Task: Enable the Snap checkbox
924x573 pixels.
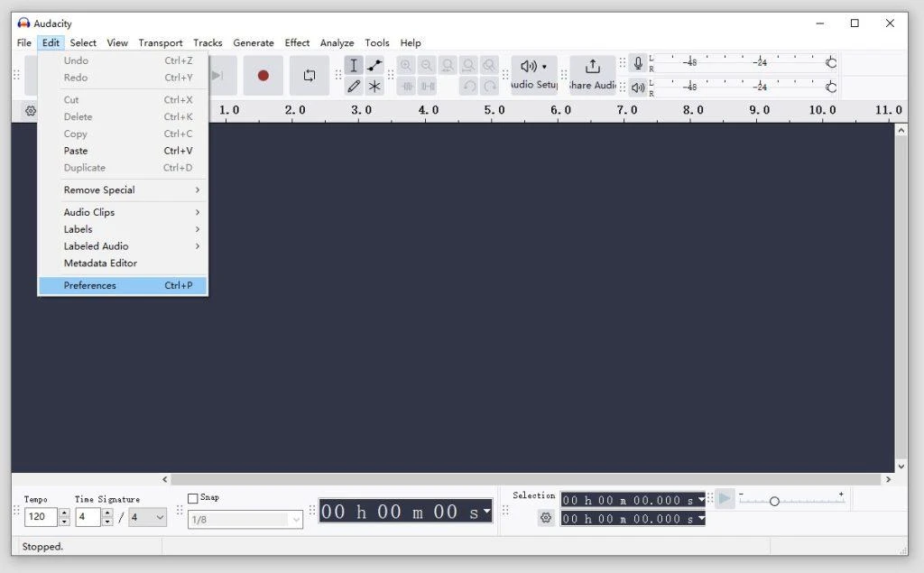Action: [x=194, y=497]
